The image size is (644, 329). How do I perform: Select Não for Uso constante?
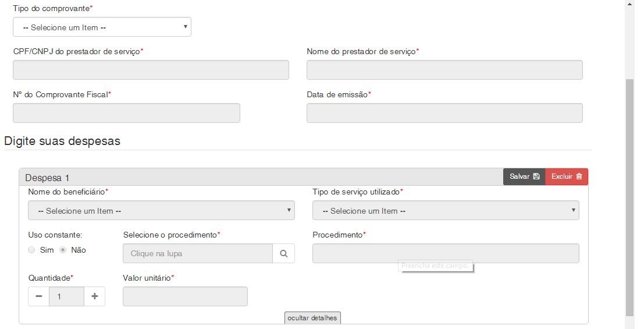tap(63, 250)
